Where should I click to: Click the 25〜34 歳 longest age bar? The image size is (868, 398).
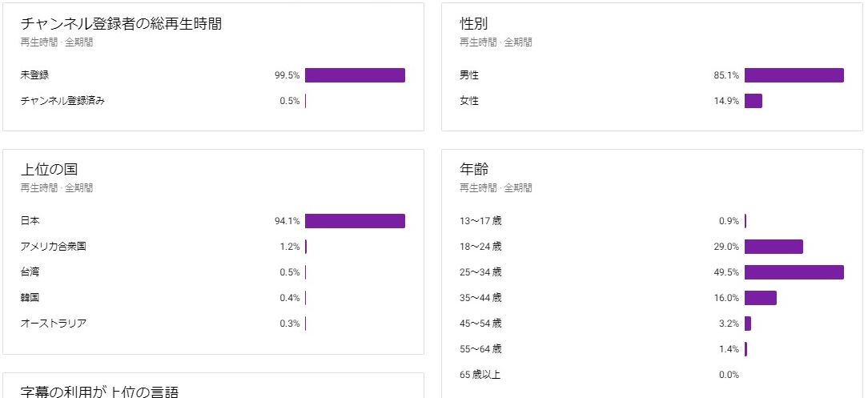794,272
